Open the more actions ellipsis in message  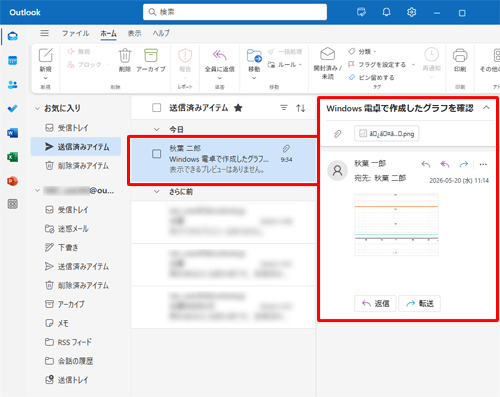point(483,164)
